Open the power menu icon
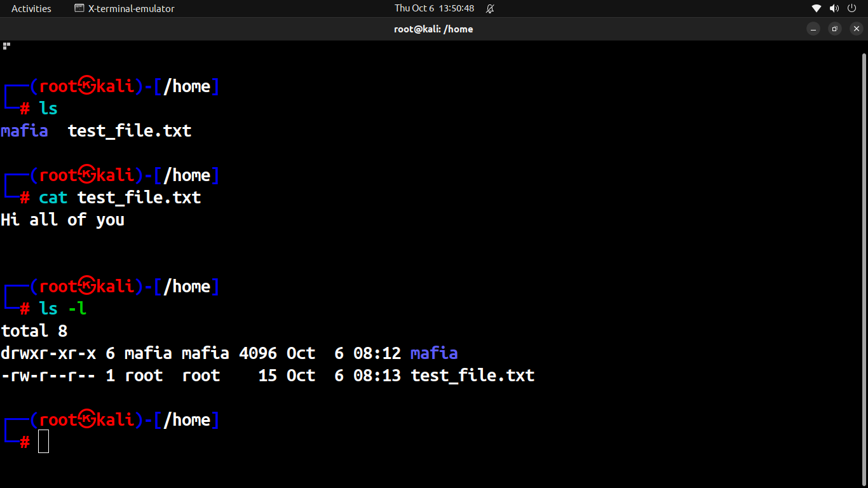The image size is (868, 488). click(x=851, y=8)
